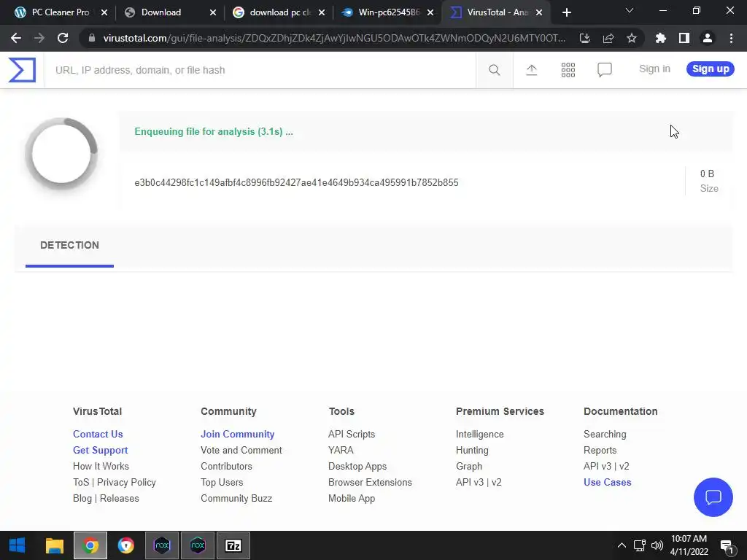Open the blue chat widget button

coord(713,497)
